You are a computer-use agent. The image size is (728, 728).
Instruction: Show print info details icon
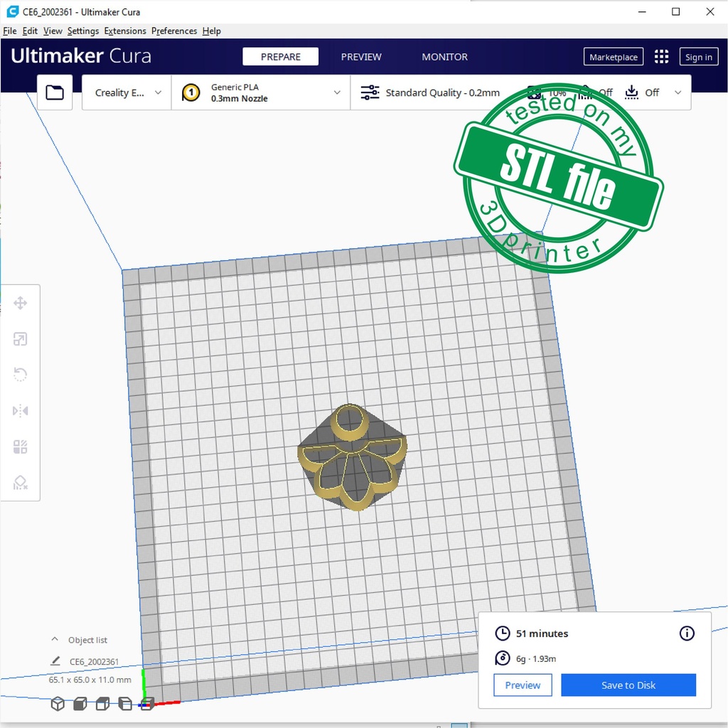[x=687, y=633]
